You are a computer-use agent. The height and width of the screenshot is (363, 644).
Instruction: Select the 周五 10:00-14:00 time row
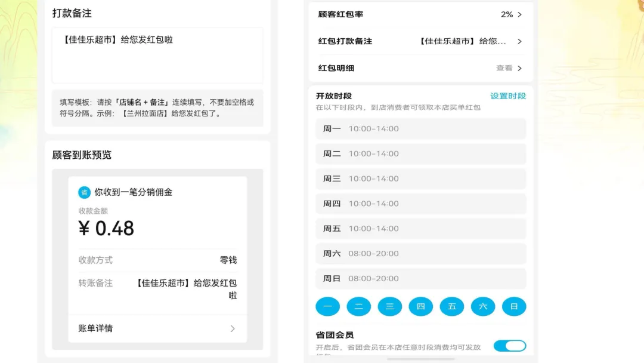420,229
